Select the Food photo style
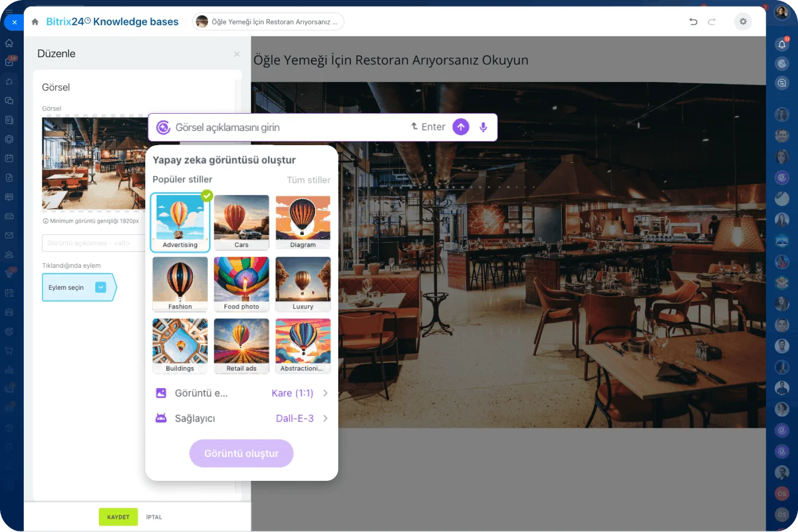798x532 pixels. point(241,284)
